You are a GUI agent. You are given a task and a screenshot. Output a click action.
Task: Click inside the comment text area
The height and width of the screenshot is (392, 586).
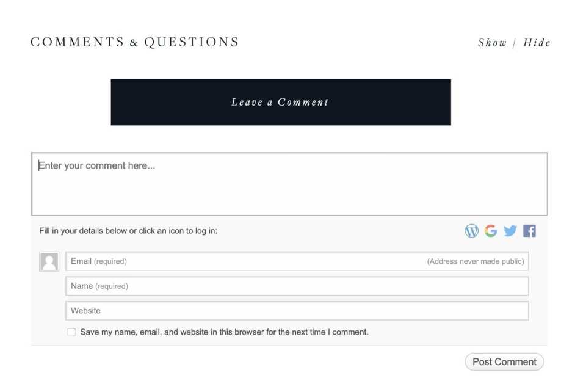[289, 183]
